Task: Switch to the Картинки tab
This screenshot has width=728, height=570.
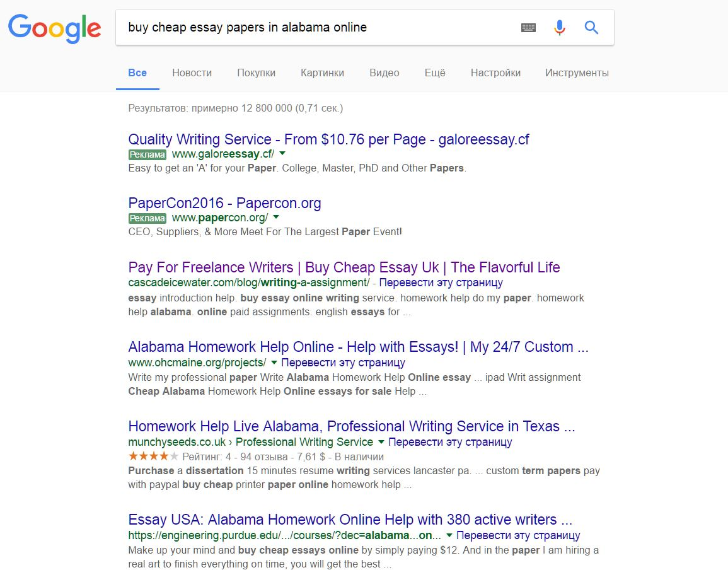Action: [x=322, y=73]
